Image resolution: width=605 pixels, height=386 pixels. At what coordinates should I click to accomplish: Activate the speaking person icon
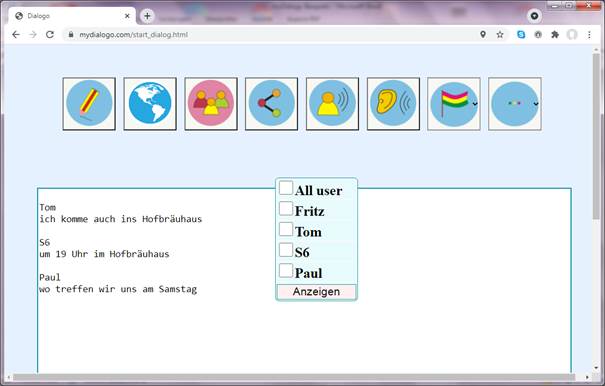tap(332, 104)
